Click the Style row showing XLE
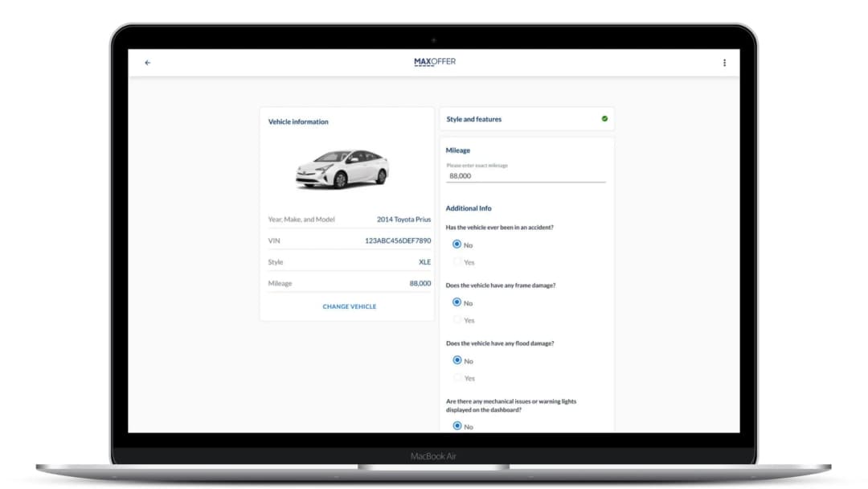Screen dimensions: 868x489 pyautogui.click(x=425, y=261)
